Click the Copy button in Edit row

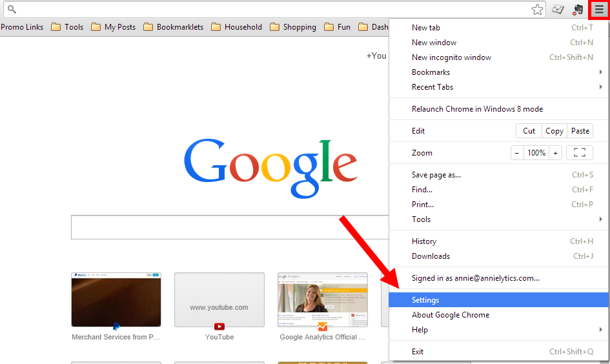pos(554,130)
